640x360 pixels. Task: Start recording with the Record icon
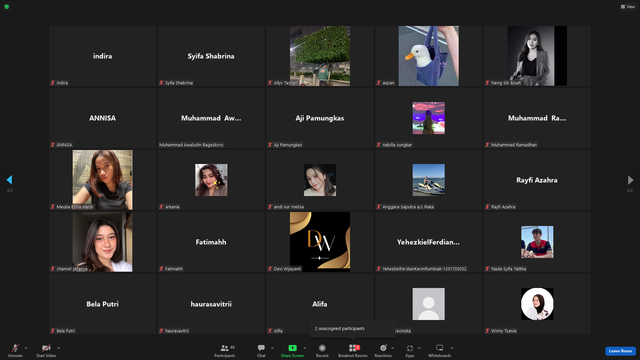322,348
